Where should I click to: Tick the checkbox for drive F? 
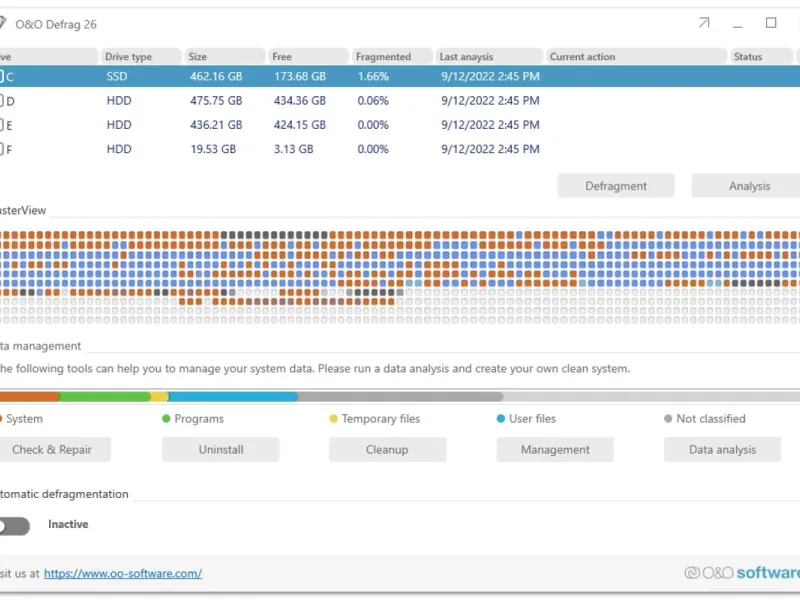pyautogui.click(x=1, y=149)
